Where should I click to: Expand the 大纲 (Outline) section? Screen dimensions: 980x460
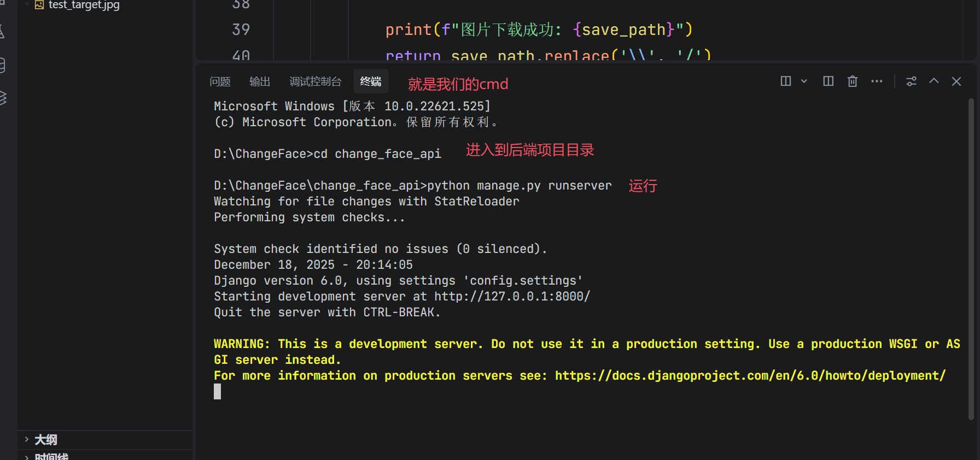(46, 440)
